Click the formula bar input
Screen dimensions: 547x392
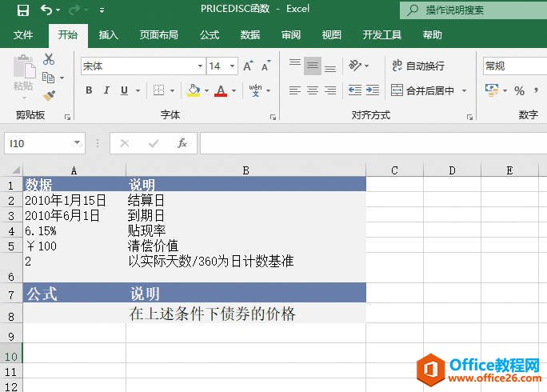(x=373, y=143)
